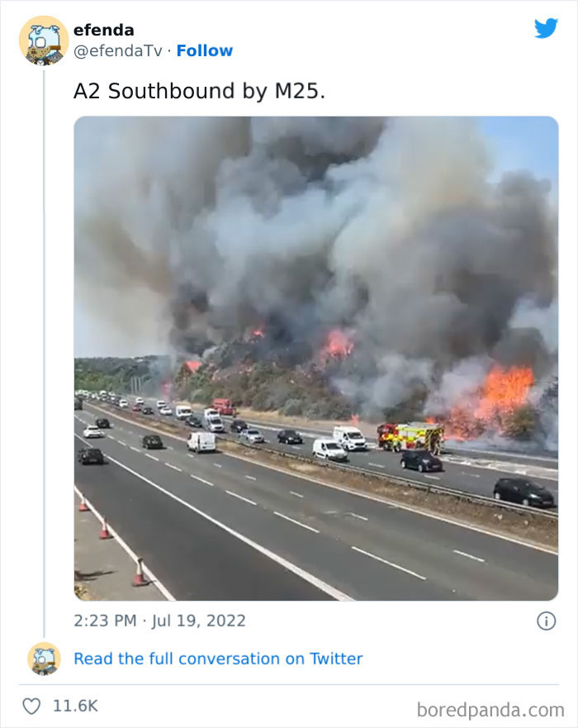This screenshot has height=728, width=578.
Task: Open 'Read the full conversation on Twitter'
Action: pyautogui.click(x=216, y=658)
